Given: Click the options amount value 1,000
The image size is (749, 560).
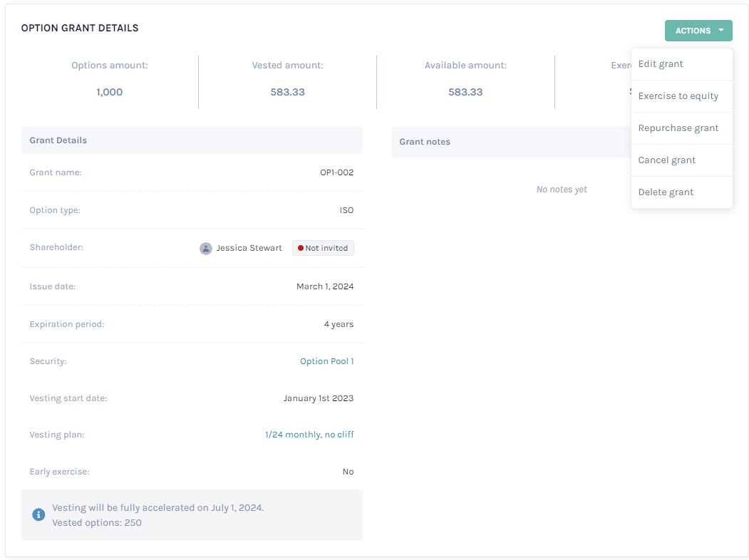Looking at the screenshot, I should point(109,92).
